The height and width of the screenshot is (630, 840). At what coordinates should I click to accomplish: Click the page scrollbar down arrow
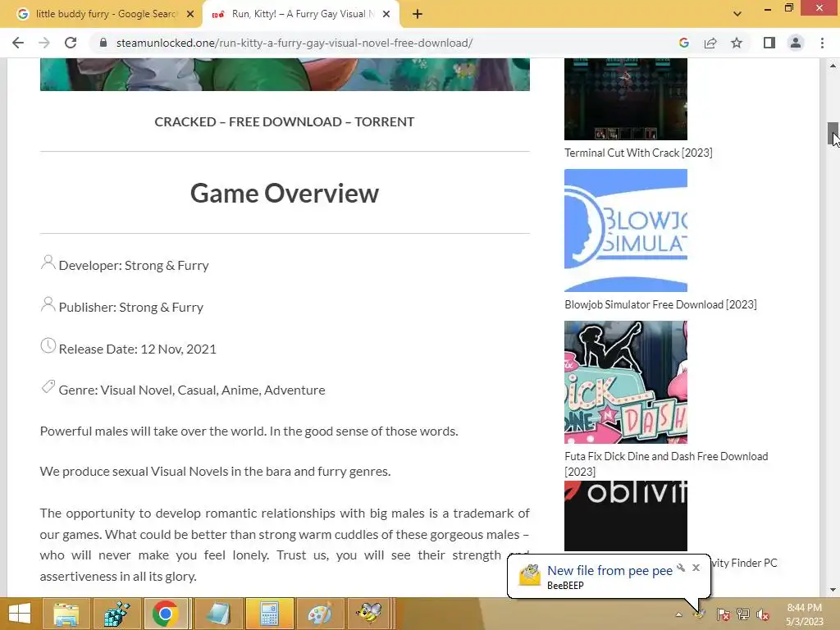pyautogui.click(x=833, y=590)
